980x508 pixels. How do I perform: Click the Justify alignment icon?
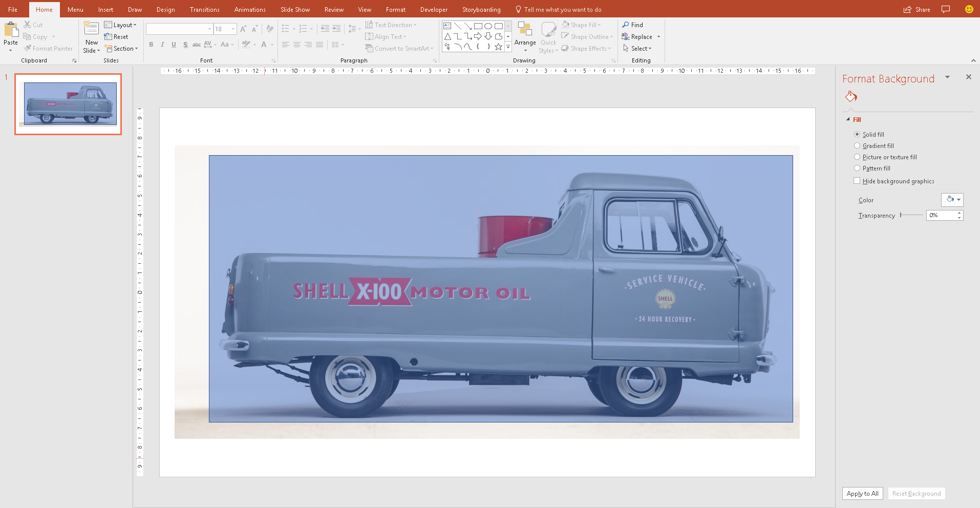click(319, 45)
